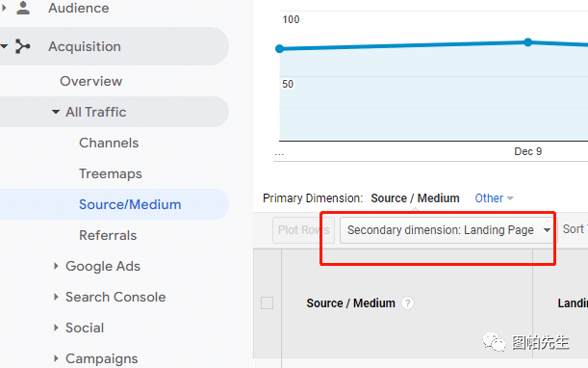Click the Dec 9 data point on the chart
The width and height of the screenshot is (588, 368).
(x=528, y=42)
